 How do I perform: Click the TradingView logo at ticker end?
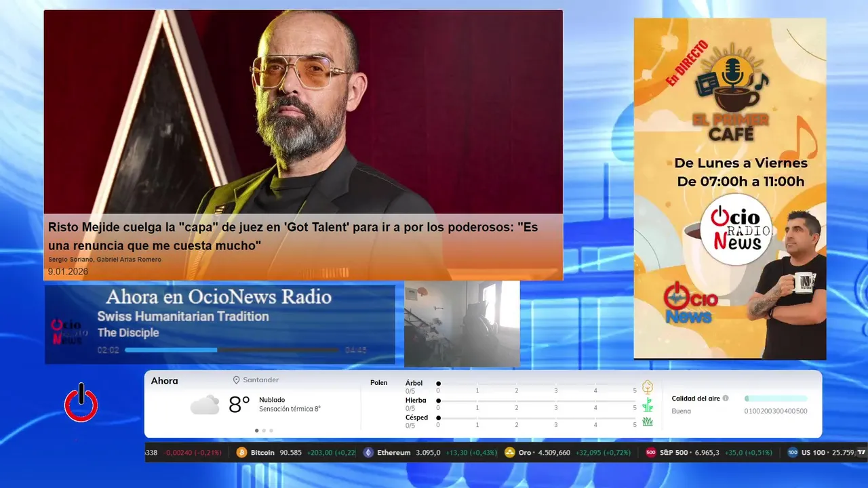861,452
